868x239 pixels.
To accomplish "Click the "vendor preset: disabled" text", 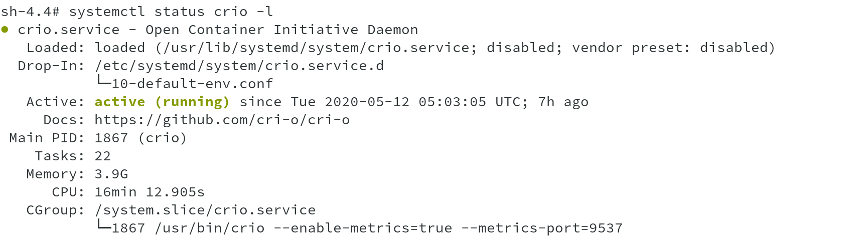I will [673, 48].
